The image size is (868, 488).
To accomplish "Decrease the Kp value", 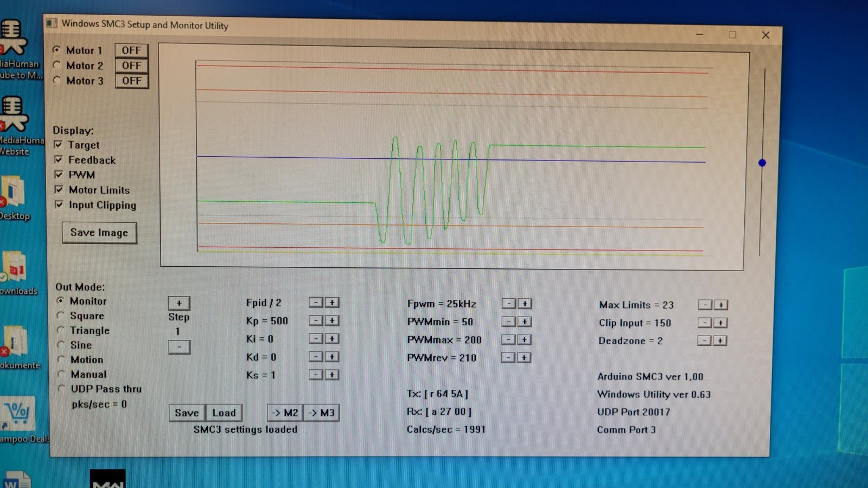I will (316, 320).
